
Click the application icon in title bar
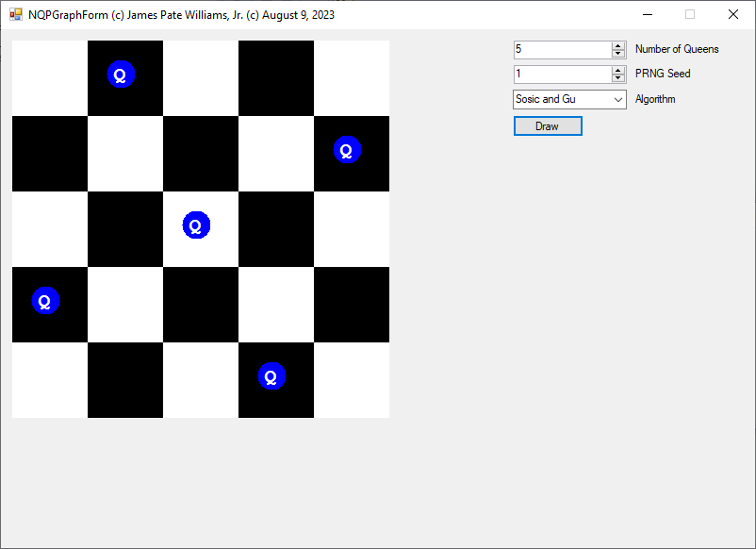click(15, 14)
